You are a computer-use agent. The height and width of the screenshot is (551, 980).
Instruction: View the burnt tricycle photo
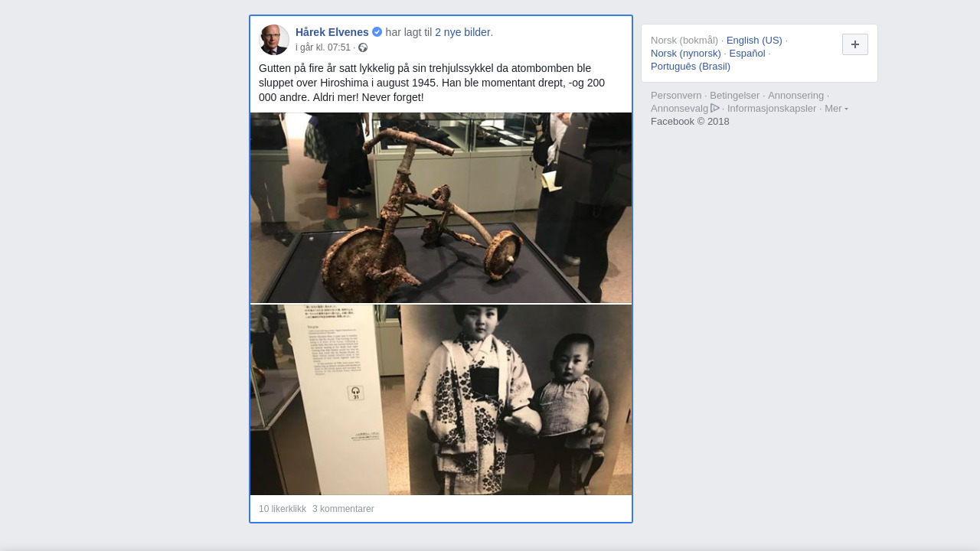441,208
